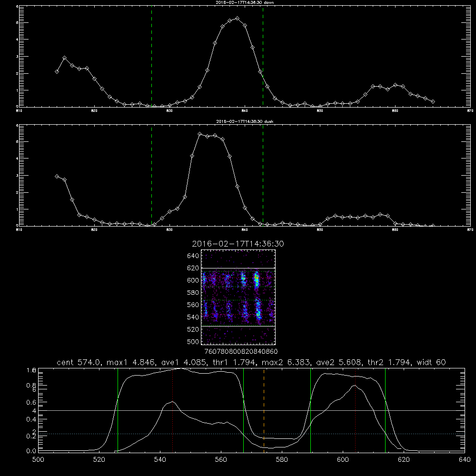Click heatmap y-axis label '580'

click(x=193, y=293)
